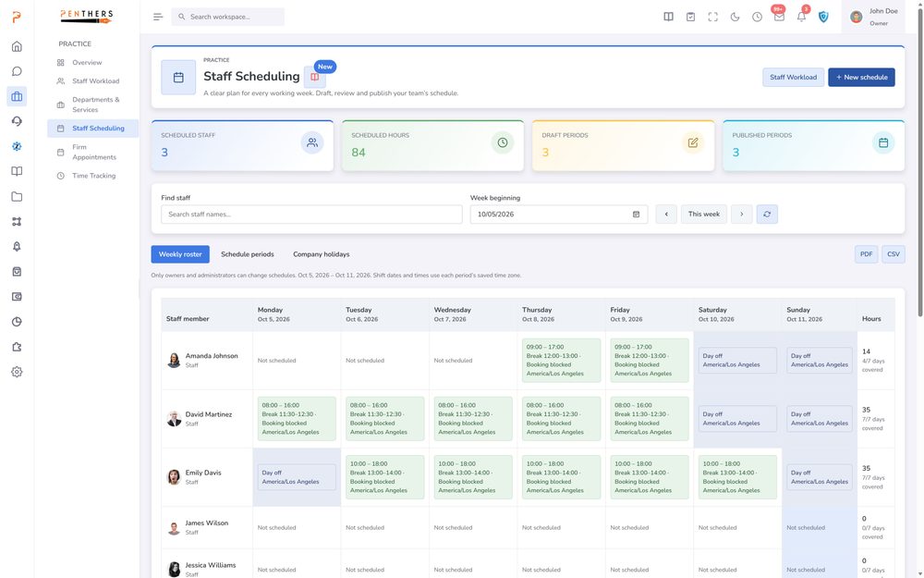Click the New schedule button

(x=861, y=78)
